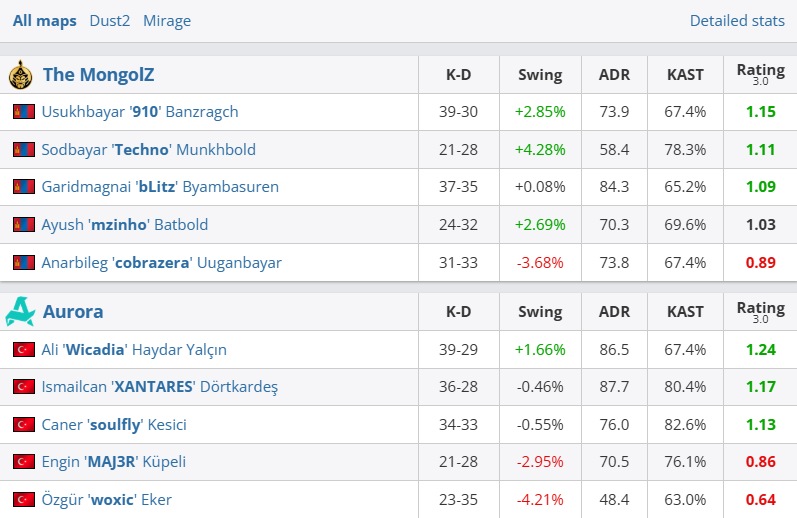Click the flag icon next to XANTARES
Viewport: 797px width, 518px height.
pyautogui.click(x=24, y=387)
